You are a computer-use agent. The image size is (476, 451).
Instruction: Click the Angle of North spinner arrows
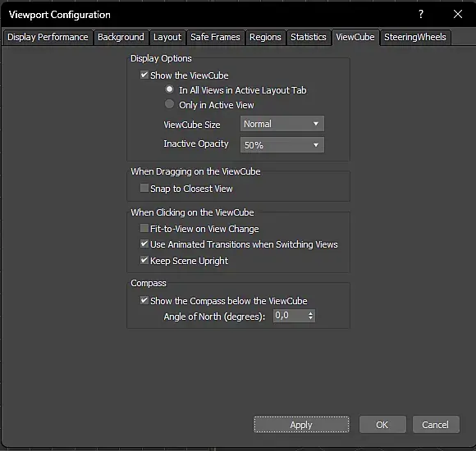pos(310,316)
